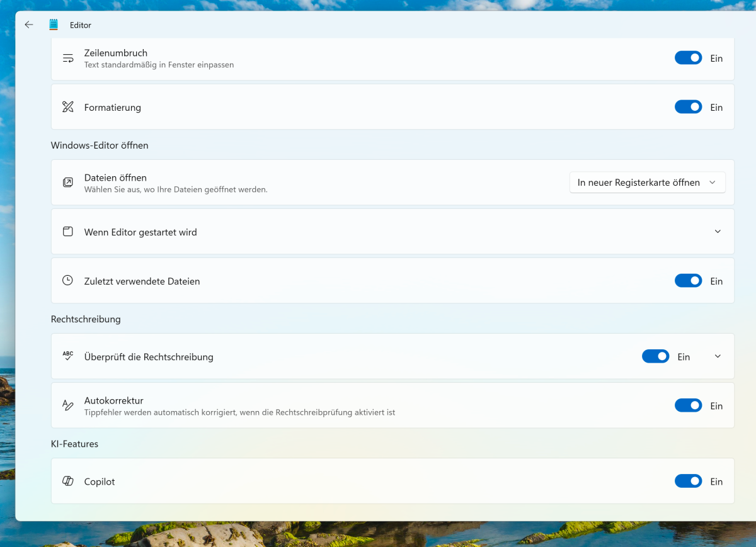Click the Autokorrektur description about Tippfehler
The height and width of the screenshot is (547, 756).
[x=239, y=412]
